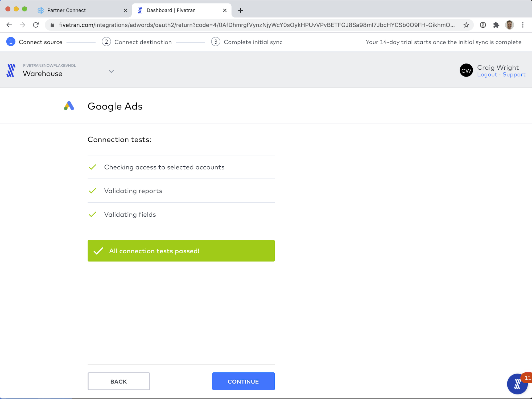
Task: Switch to the Partner Connect tab
Action: (67, 10)
